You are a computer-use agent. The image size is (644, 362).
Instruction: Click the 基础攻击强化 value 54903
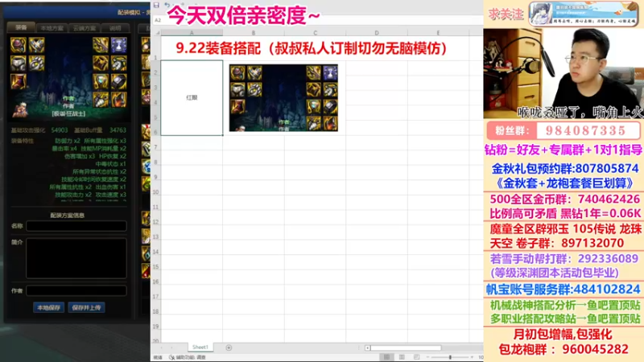pyautogui.click(x=59, y=130)
